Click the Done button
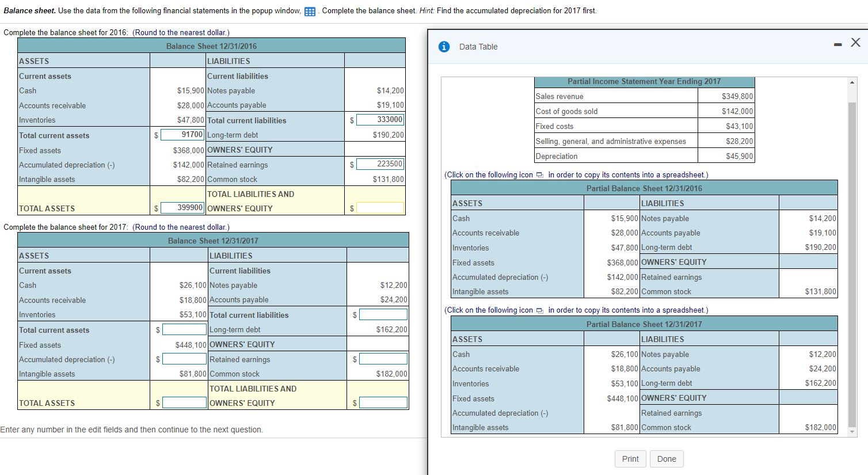 667,459
